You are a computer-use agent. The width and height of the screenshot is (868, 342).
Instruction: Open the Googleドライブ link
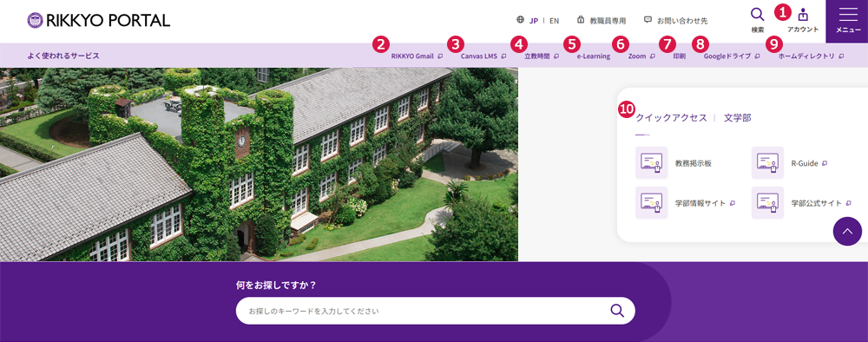(x=727, y=56)
